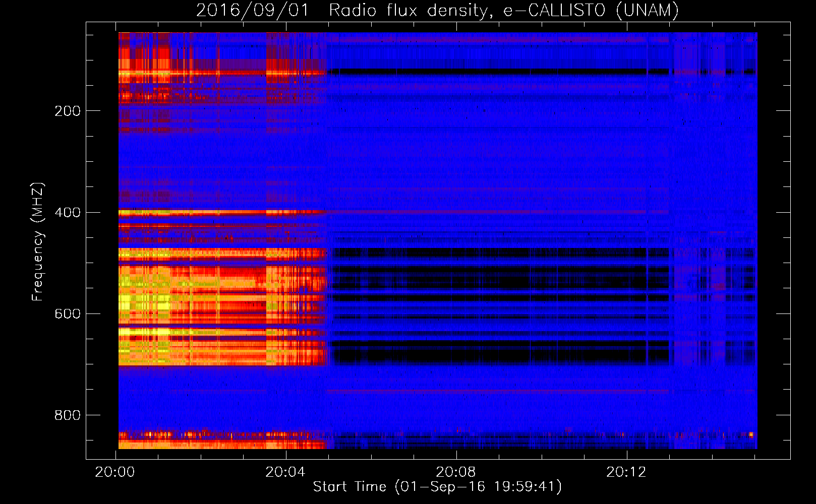Click the "200" frequency tick label
The height and width of the screenshot is (504, 816).
[68, 111]
